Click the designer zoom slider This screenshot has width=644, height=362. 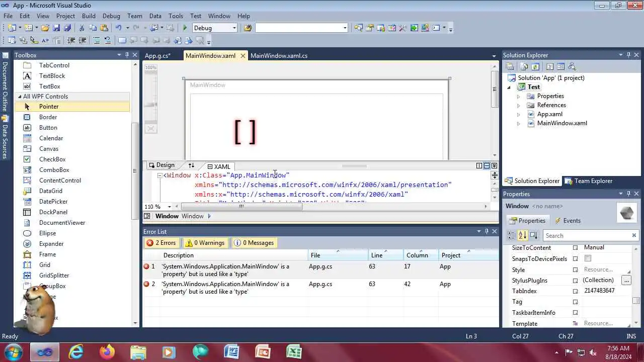tap(150, 105)
